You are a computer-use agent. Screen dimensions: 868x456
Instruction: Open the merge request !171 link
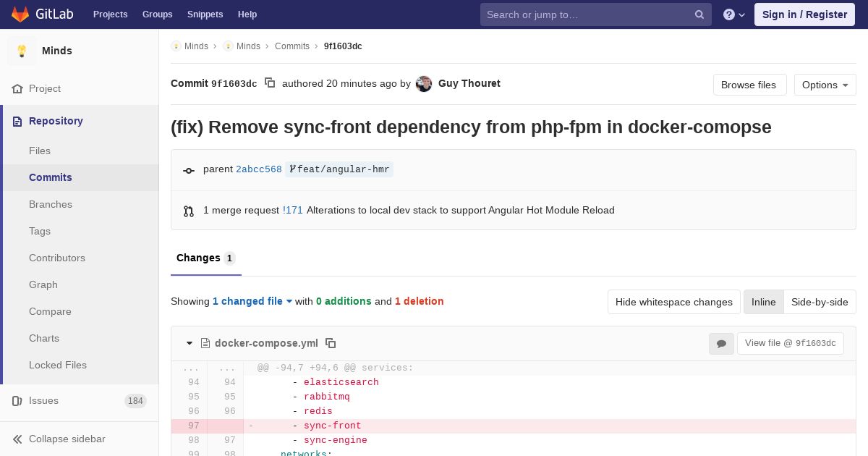(293, 210)
